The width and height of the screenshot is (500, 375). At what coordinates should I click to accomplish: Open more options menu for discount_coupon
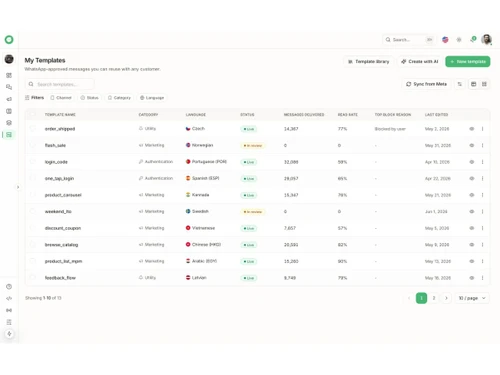click(482, 228)
